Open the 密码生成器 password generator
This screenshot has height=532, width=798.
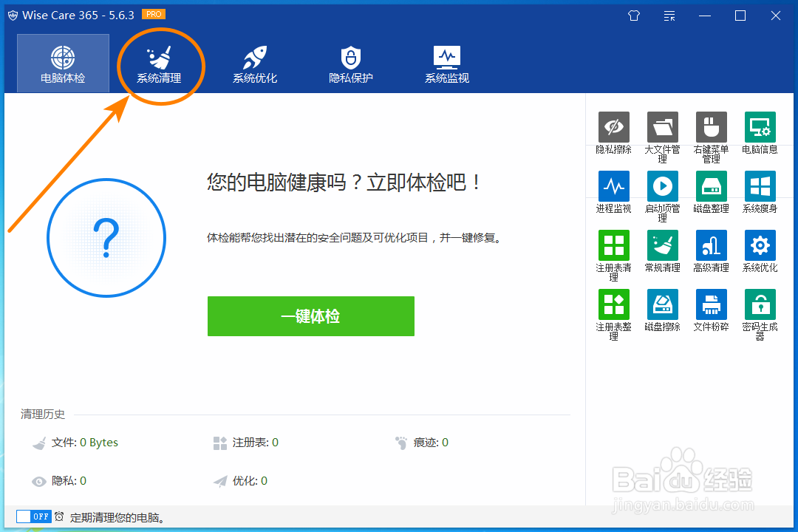[760, 304]
